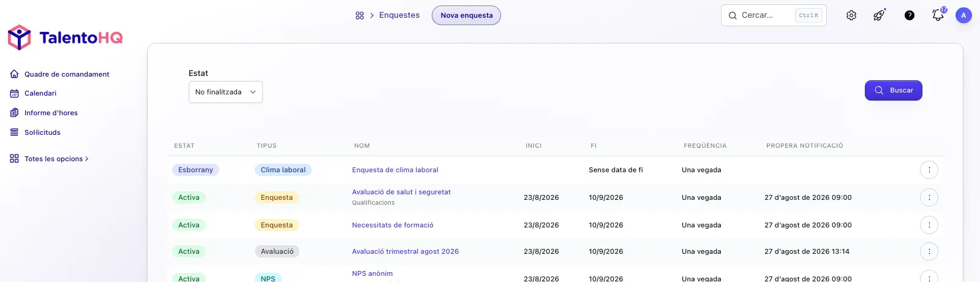Sort by the NOM column header
The width and height of the screenshot is (980, 282).
362,146
